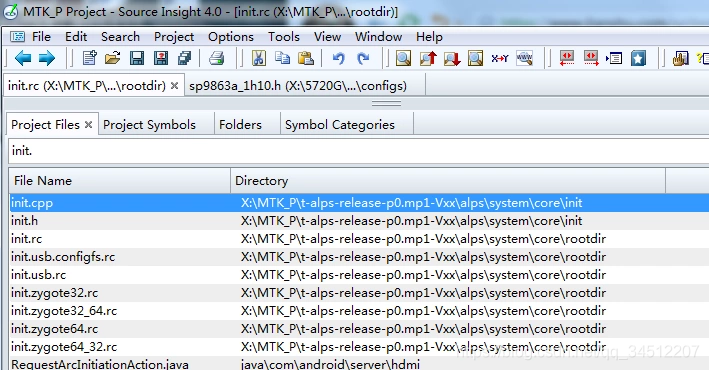Redo the last edit
709x370 pixels.
tap(363, 58)
